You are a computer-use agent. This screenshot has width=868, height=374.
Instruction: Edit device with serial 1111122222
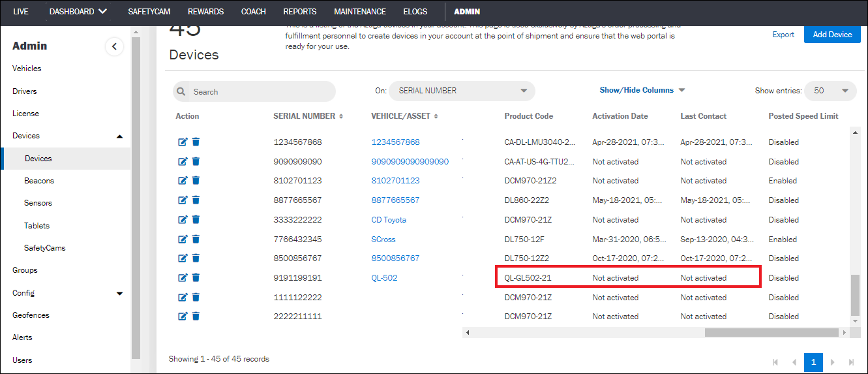pyautogui.click(x=183, y=297)
